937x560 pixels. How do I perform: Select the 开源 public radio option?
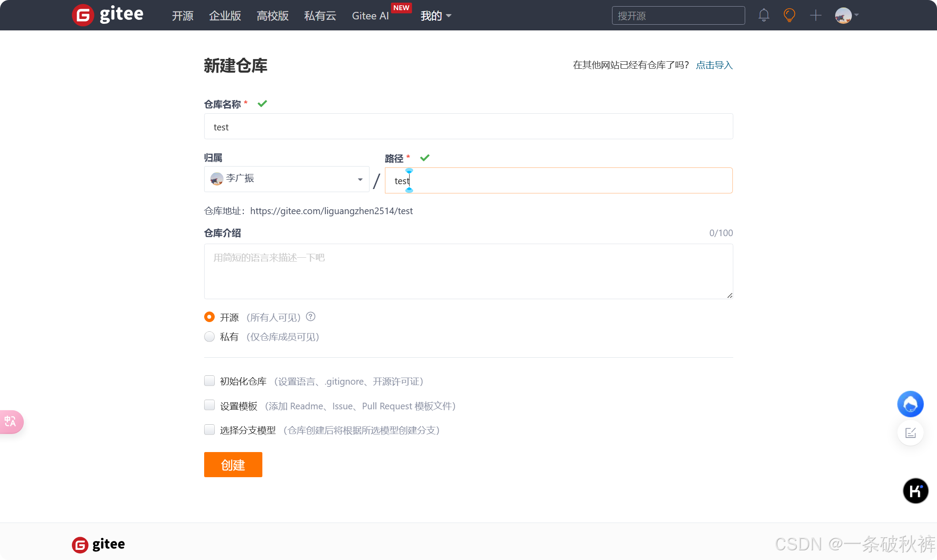pos(209,317)
